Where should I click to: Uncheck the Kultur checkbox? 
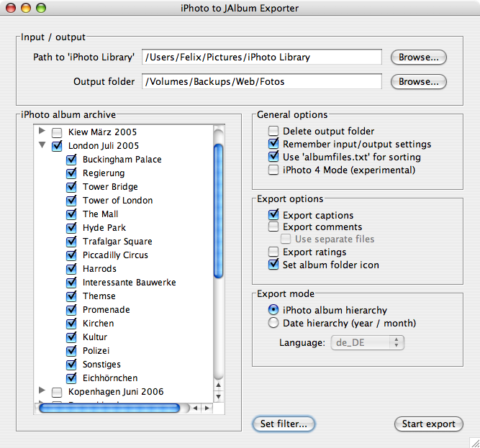(71, 337)
